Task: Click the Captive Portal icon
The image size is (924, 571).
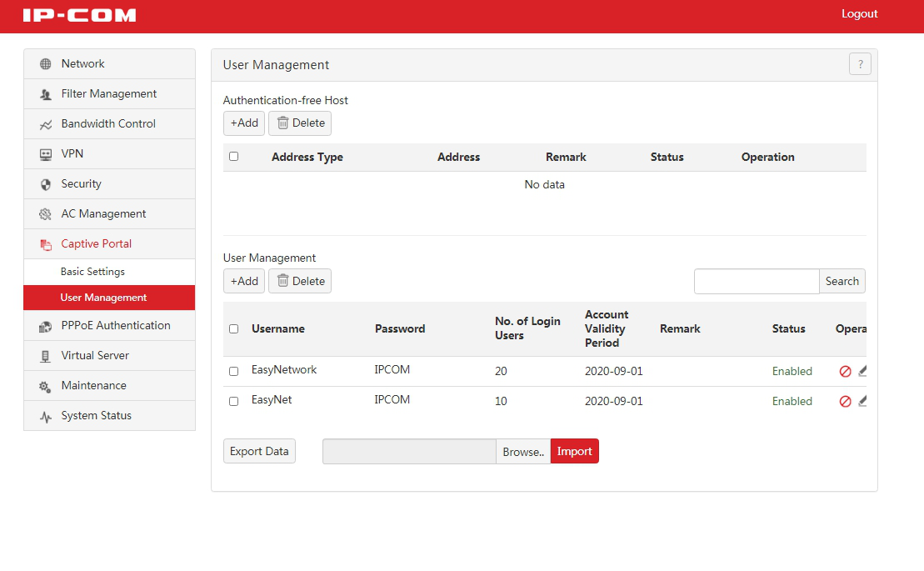Action: point(45,244)
